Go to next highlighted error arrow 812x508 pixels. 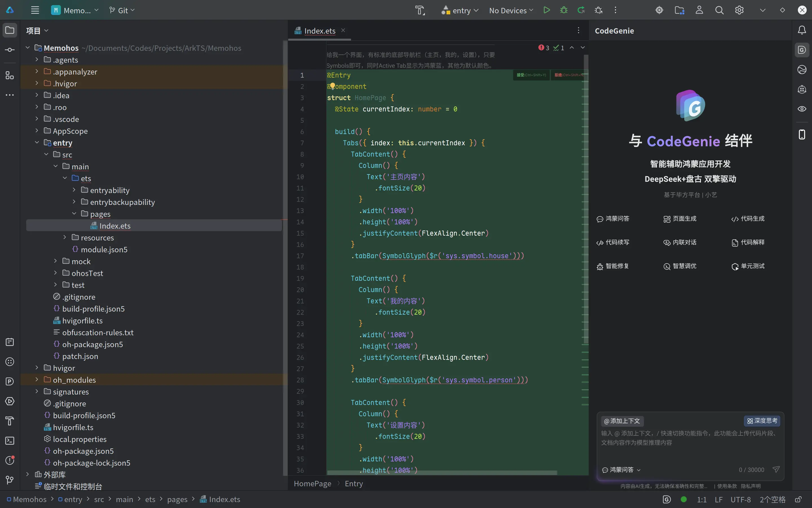point(583,48)
